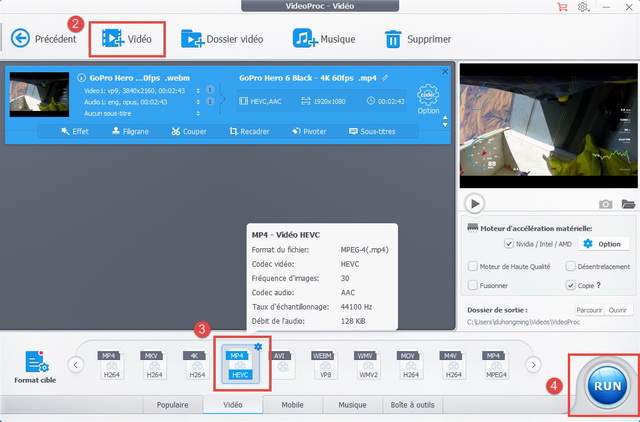Go back with the Précédent button
640x422 pixels.
[x=44, y=39]
